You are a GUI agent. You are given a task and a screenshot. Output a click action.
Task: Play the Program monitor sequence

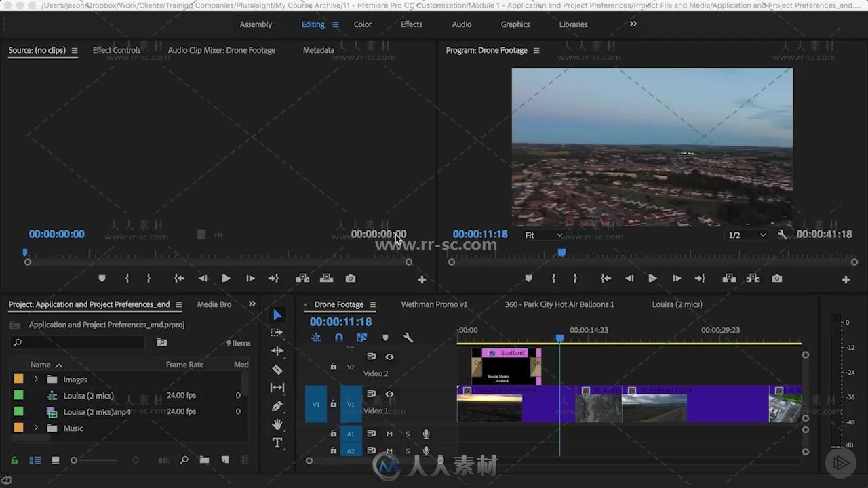click(652, 279)
